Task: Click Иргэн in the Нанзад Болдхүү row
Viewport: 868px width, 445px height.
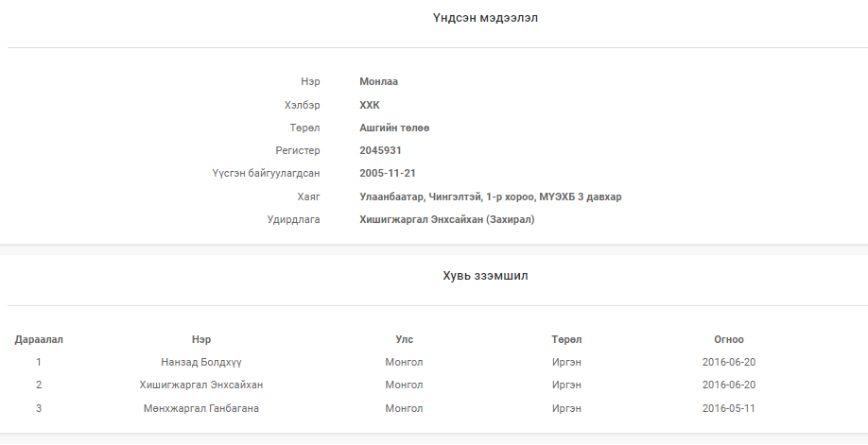Action: [x=566, y=362]
